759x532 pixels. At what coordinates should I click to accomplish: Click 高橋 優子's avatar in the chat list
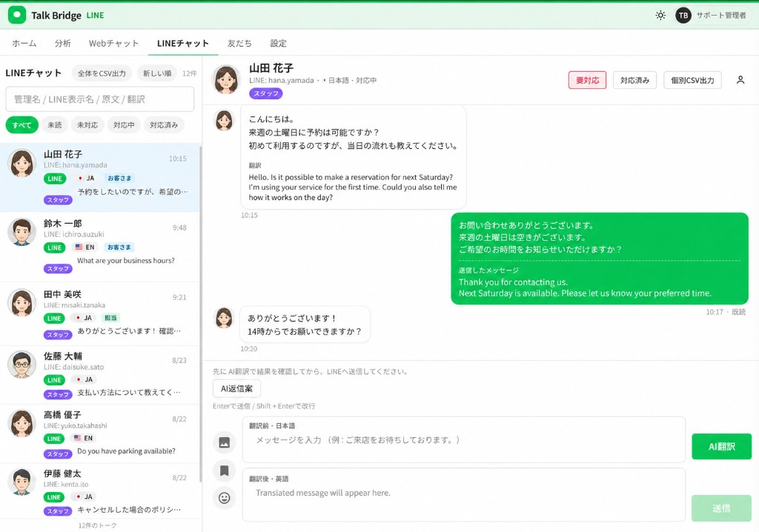pos(21,423)
